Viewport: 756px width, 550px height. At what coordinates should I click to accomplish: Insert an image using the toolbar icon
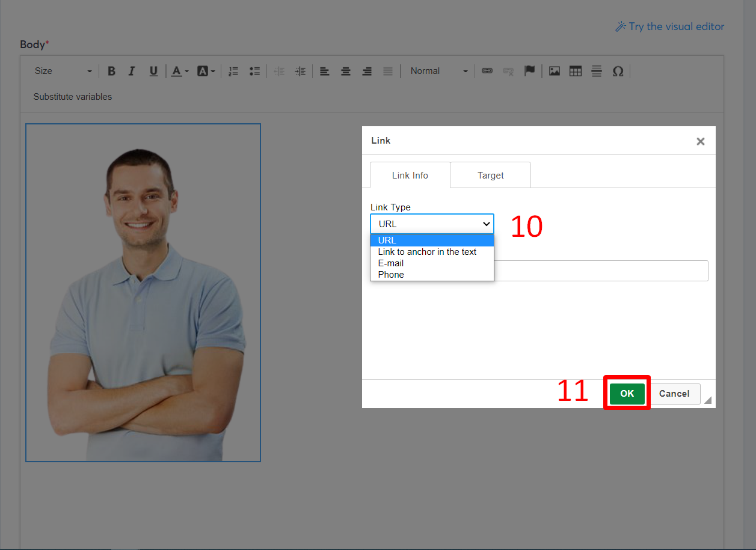(554, 71)
